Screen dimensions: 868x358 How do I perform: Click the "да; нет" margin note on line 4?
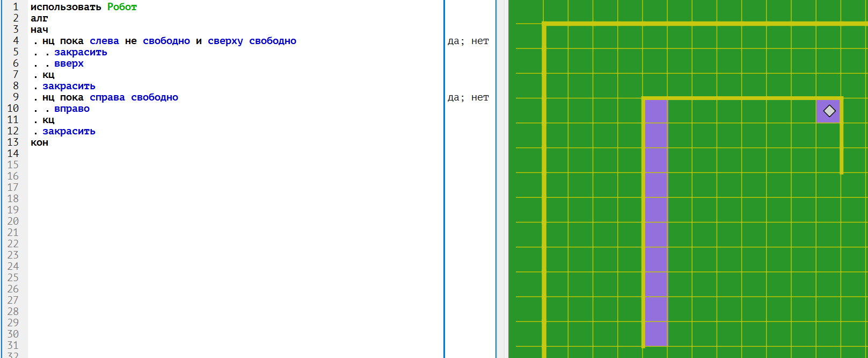click(468, 41)
